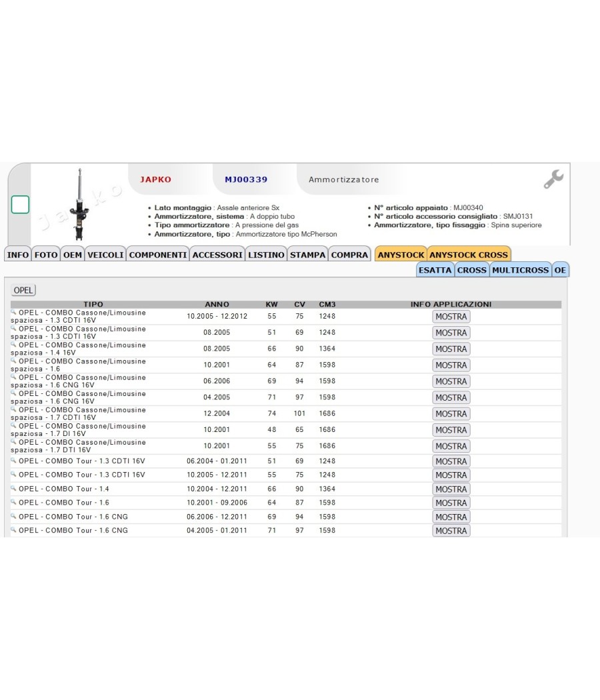
Task: Open the OEM tab
Action: (x=72, y=255)
